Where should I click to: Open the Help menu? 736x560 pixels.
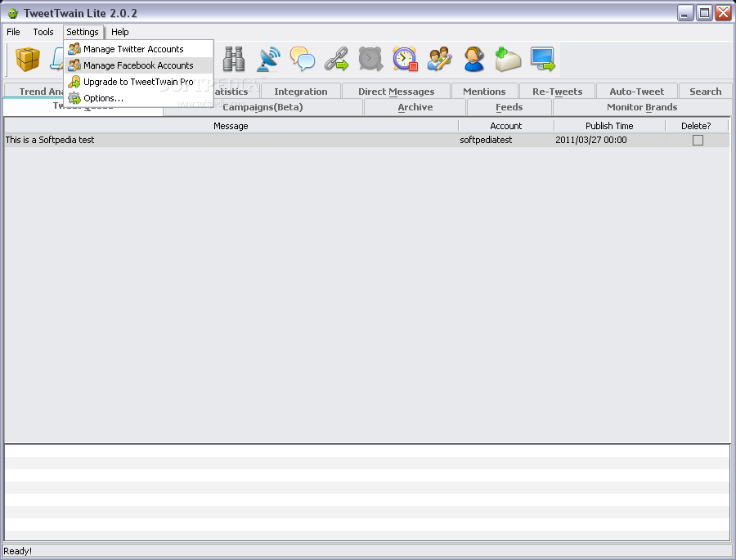pyautogui.click(x=119, y=32)
